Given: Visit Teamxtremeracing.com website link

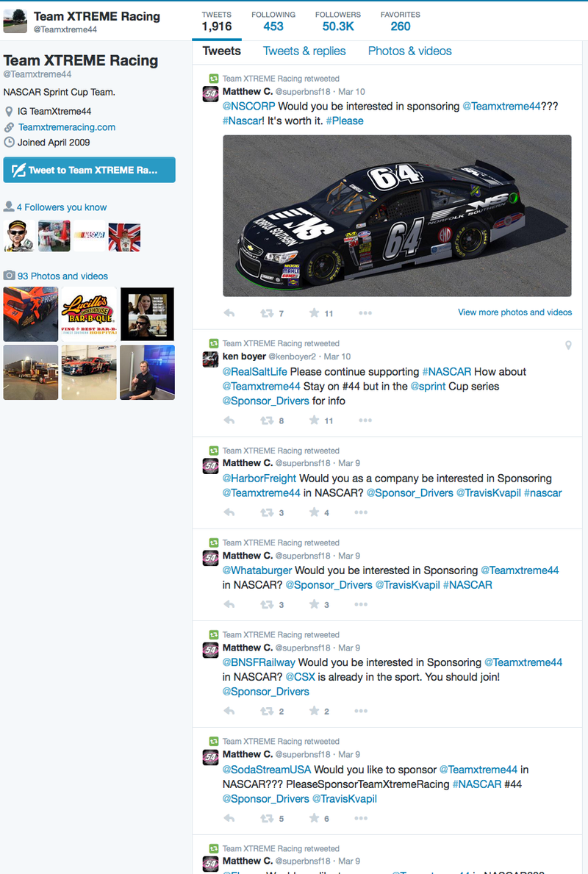Looking at the screenshot, I should (67, 127).
